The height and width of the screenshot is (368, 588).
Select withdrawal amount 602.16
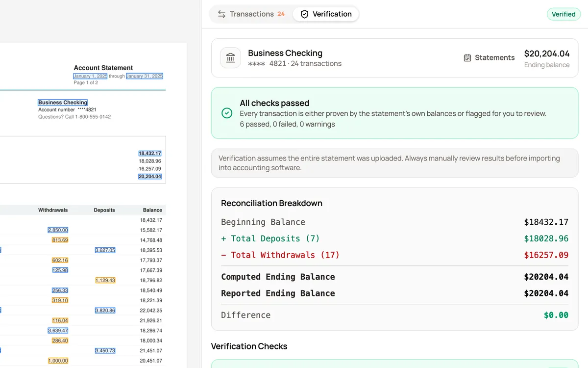60,260
